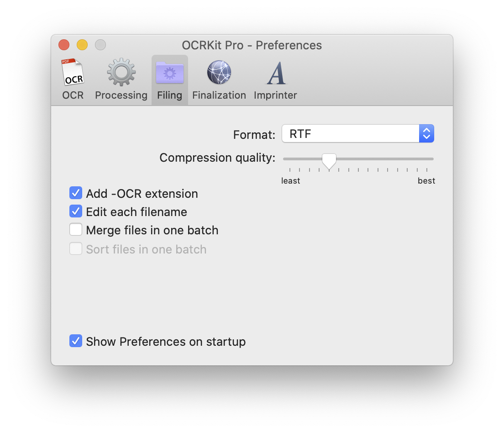This screenshot has height=433, width=504.
Task: Click the Imprinter tab label
Action: pos(275,95)
